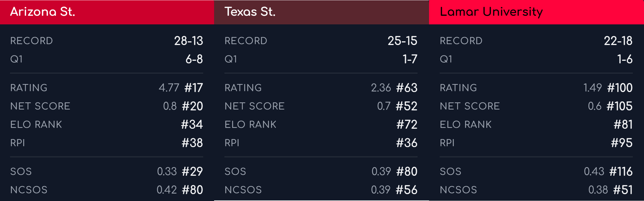Open the Texas St. team header
This screenshot has height=201, width=644.
click(322, 12)
